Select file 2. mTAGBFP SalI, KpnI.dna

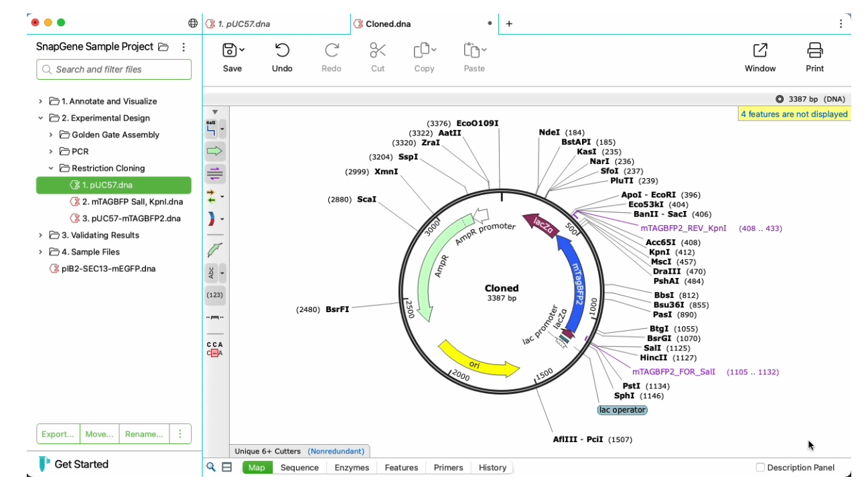pyautogui.click(x=126, y=202)
